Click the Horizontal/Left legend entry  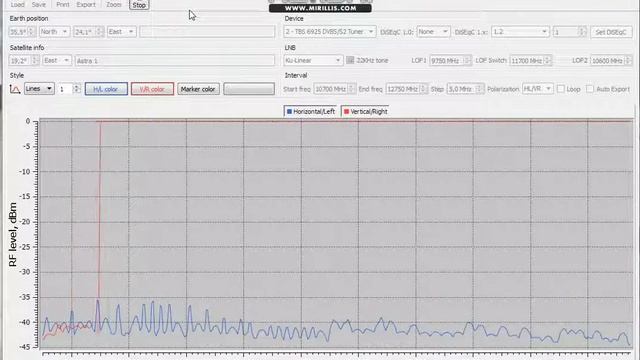[x=311, y=111]
